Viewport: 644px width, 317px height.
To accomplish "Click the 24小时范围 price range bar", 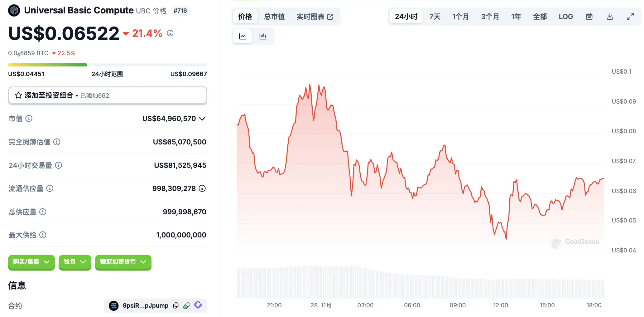I will [x=107, y=65].
